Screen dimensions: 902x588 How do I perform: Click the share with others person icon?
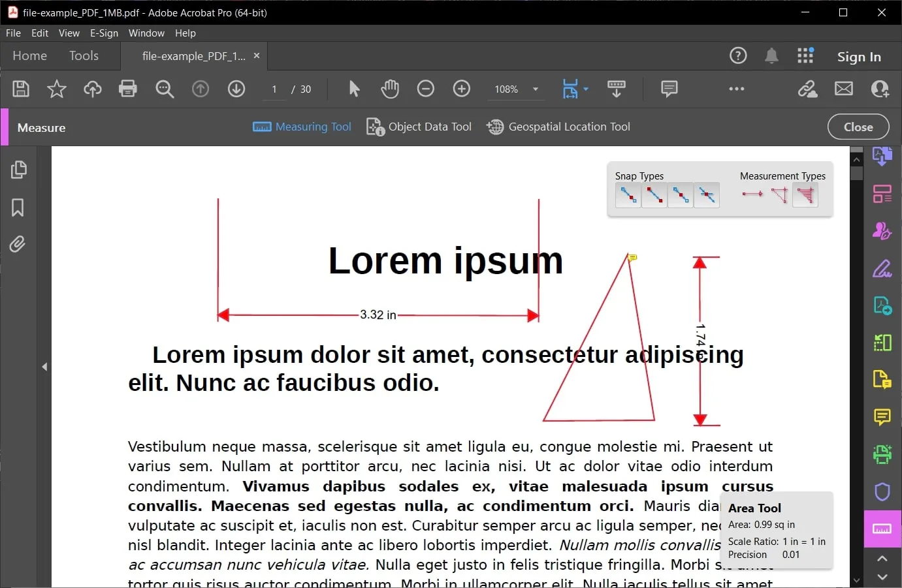(x=880, y=89)
